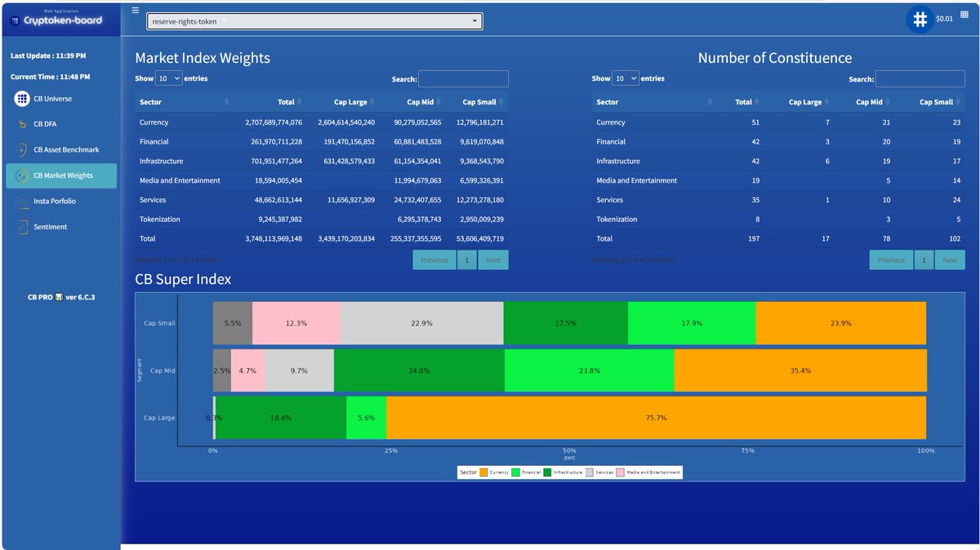Click page 1 in Number of Constituence pagination
Screen dimensions: 980x550
[923, 260]
